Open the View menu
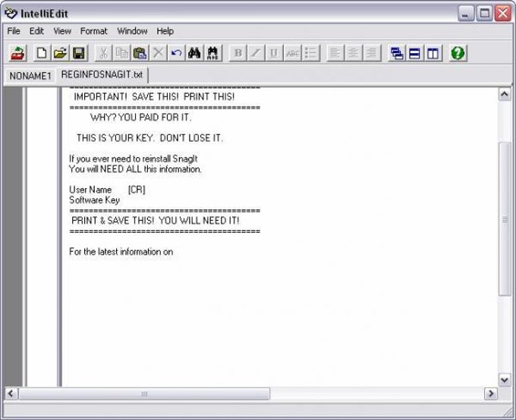 62,31
